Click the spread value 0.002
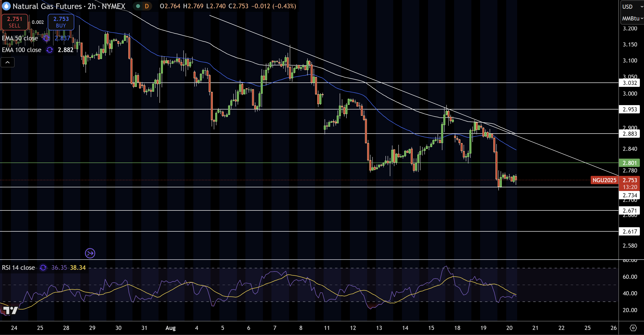 [x=38, y=22]
